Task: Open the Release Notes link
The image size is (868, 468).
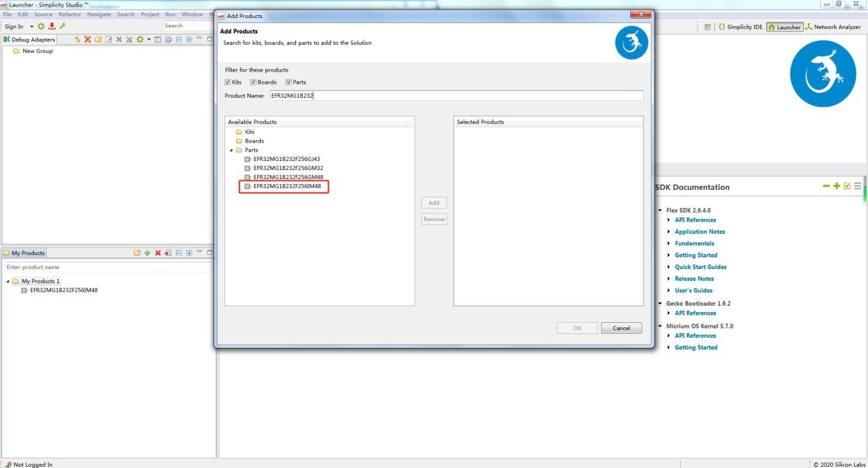Action: coord(694,279)
